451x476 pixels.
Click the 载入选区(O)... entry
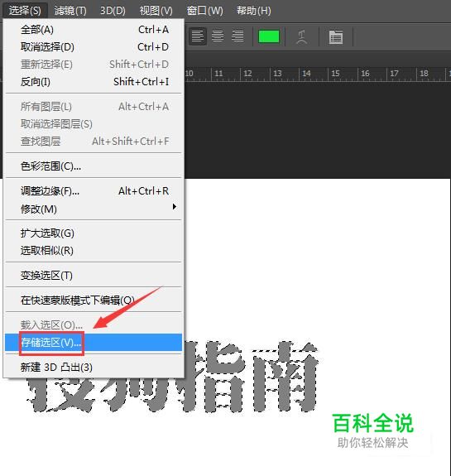94,325
